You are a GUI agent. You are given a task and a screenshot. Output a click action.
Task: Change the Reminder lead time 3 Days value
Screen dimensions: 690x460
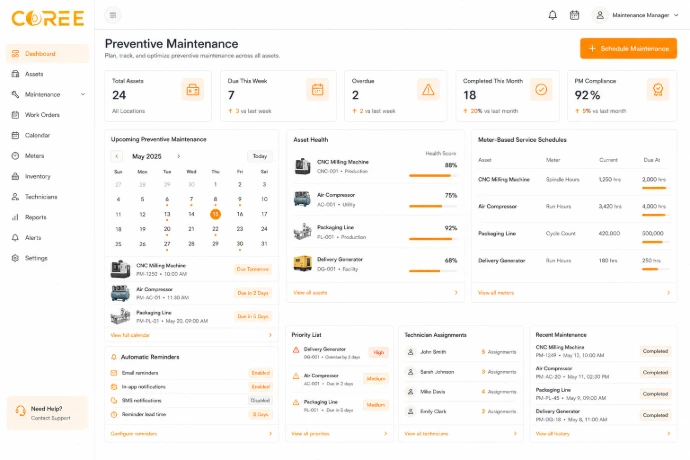[260, 414]
